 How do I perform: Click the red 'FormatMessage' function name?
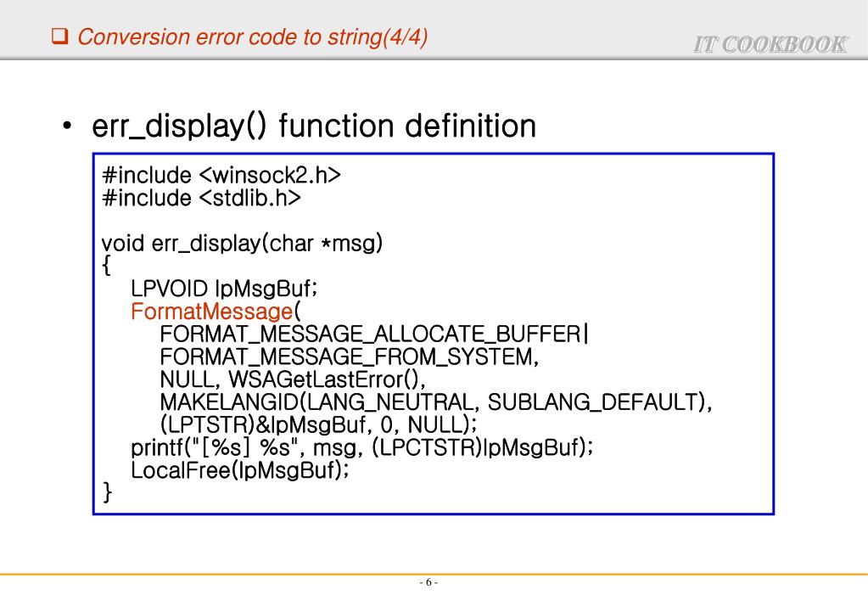pos(211,312)
